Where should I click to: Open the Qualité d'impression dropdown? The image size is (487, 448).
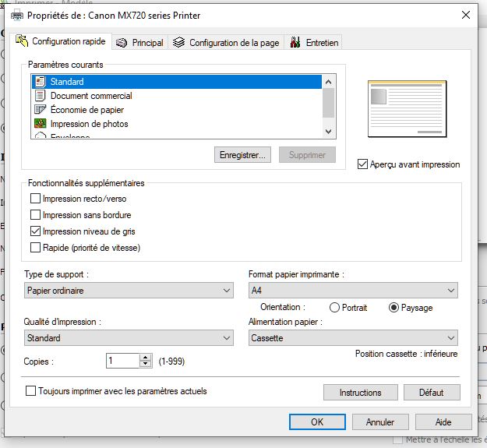tap(129, 338)
